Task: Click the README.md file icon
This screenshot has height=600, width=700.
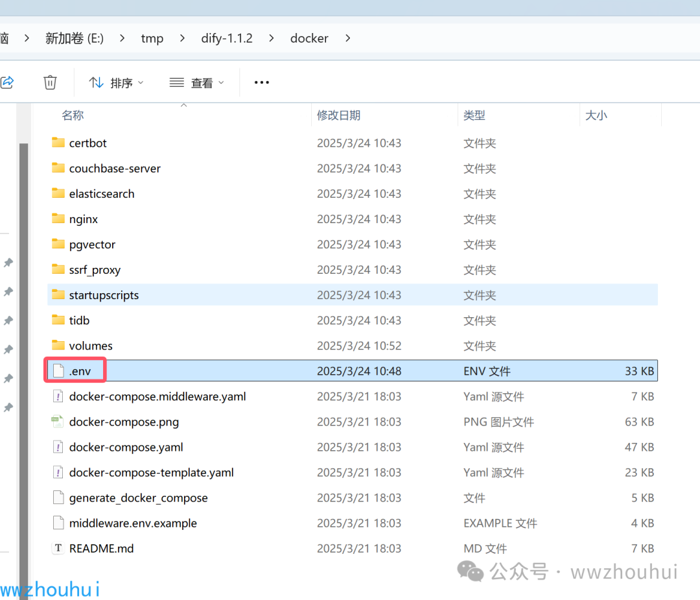Action: tap(58, 548)
